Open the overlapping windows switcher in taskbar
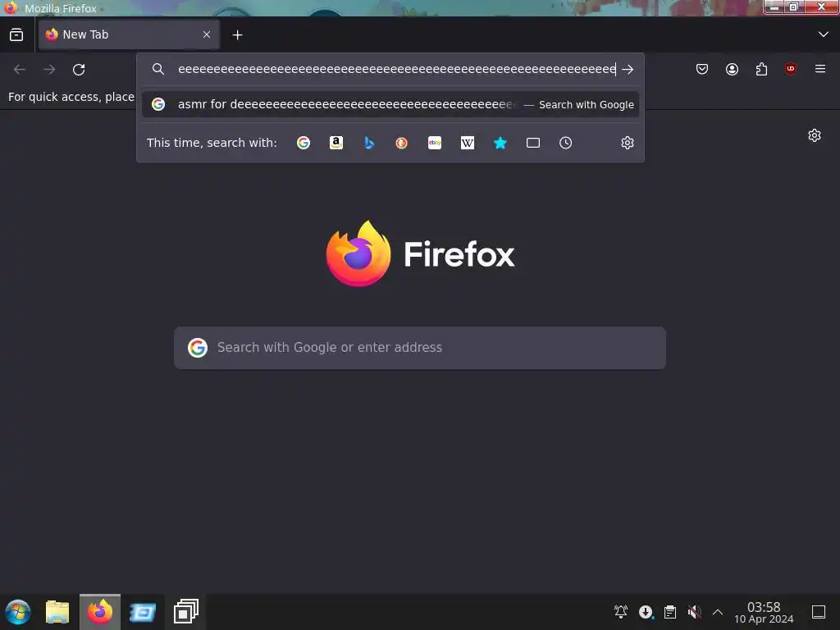This screenshot has height=630, width=840. pyautogui.click(x=186, y=612)
